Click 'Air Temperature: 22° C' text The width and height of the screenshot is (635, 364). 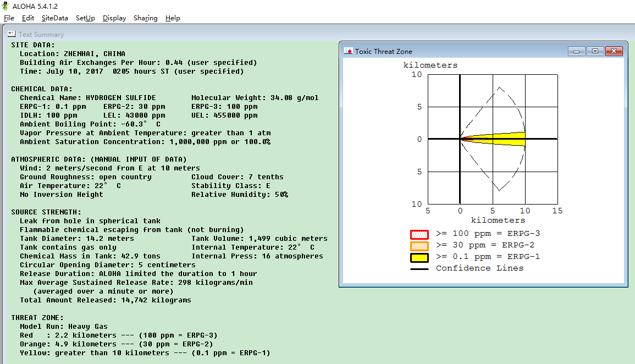pos(70,185)
